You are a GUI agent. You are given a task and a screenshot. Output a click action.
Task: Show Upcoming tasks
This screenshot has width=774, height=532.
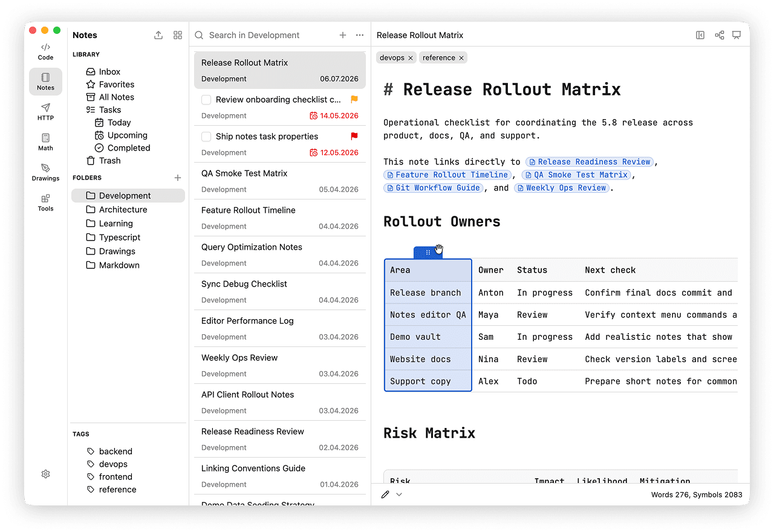tap(128, 135)
